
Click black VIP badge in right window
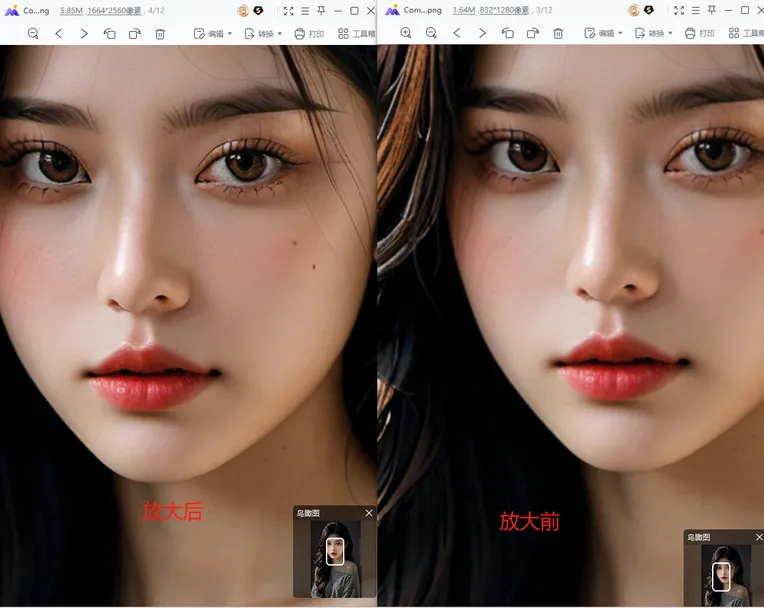pyautogui.click(x=649, y=10)
